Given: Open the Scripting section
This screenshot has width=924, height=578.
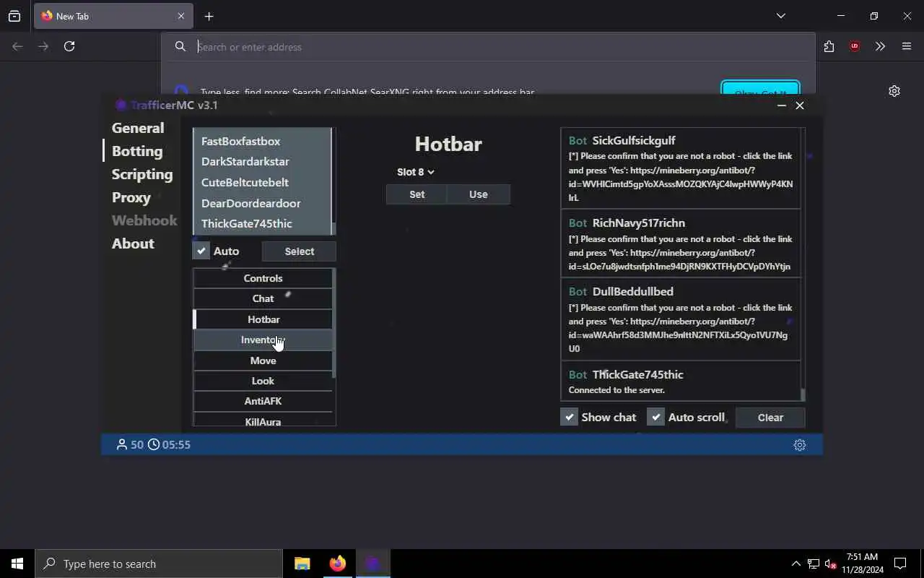Looking at the screenshot, I should [142, 174].
